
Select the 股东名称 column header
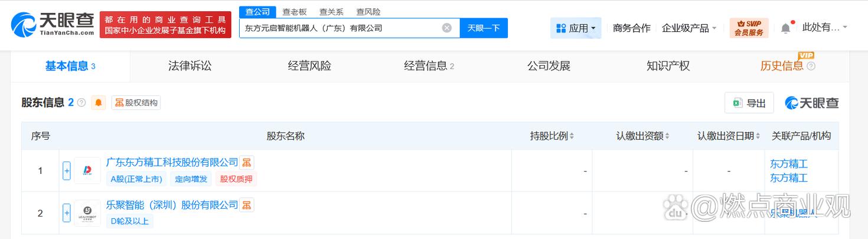pos(285,136)
